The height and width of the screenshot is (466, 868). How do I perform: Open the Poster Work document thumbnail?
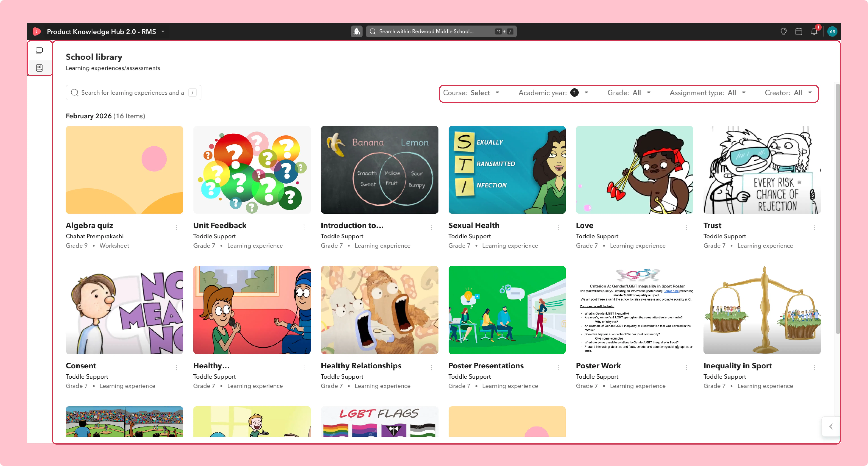pyautogui.click(x=634, y=310)
